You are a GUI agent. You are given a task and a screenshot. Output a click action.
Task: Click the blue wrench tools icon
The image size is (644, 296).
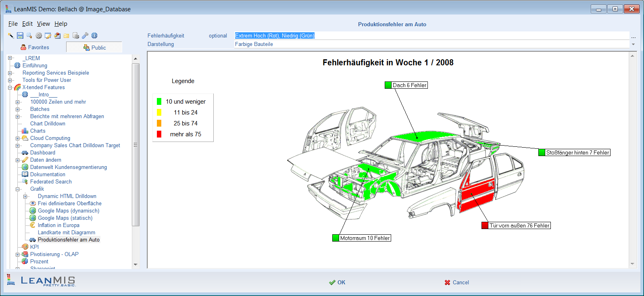point(85,35)
